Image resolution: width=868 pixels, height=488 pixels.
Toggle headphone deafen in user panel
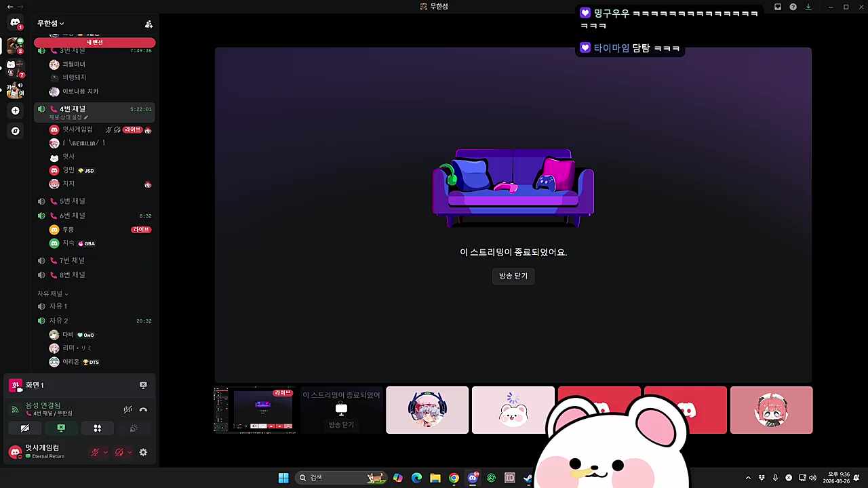click(119, 452)
